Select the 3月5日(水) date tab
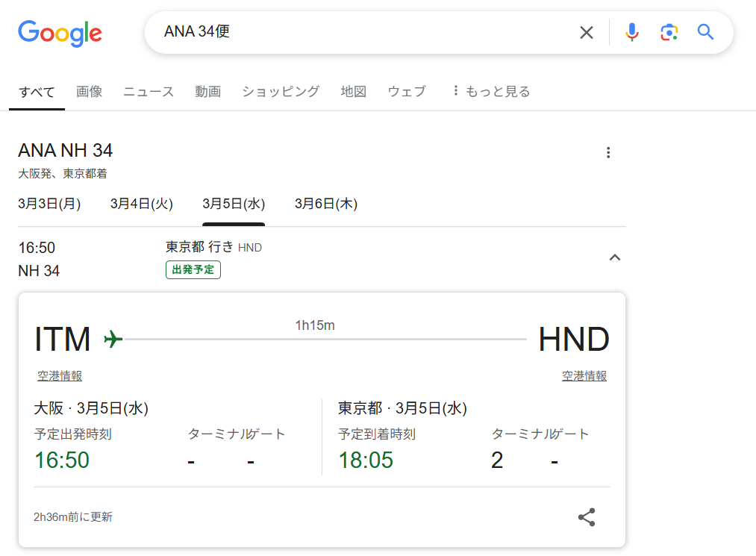This screenshot has width=756, height=556. click(x=234, y=204)
